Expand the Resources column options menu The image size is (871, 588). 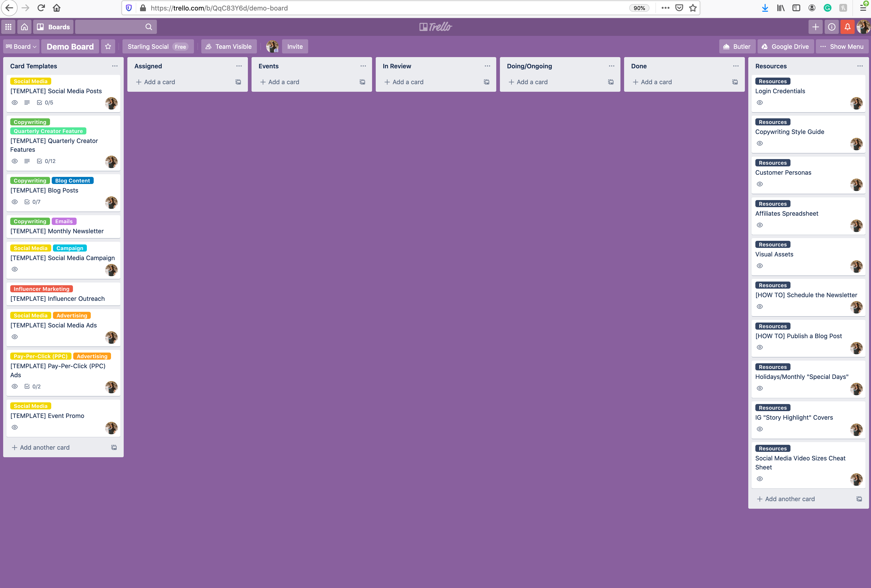(859, 66)
